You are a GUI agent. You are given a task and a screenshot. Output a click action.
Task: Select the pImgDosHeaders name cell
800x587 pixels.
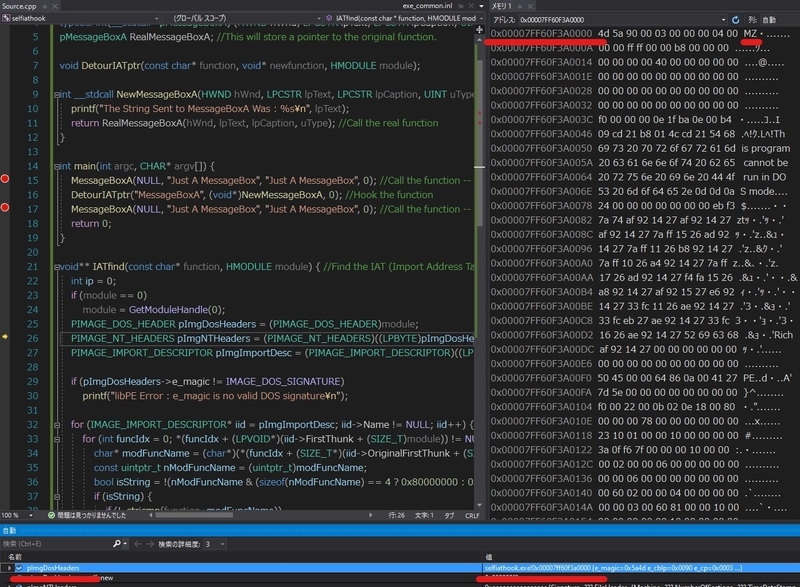(53, 568)
